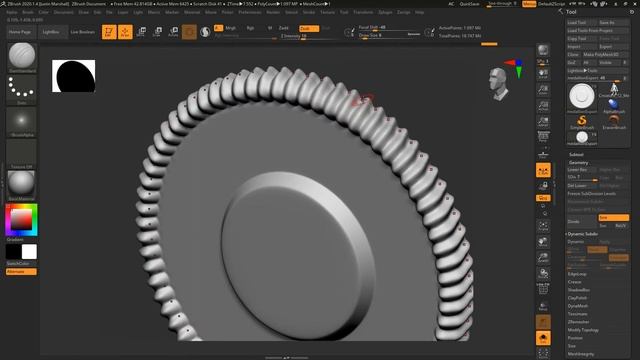Toggle the Menus button
The width and height of the screenshot is (640, 360).
pyautogui.click(x=529, y=4)
